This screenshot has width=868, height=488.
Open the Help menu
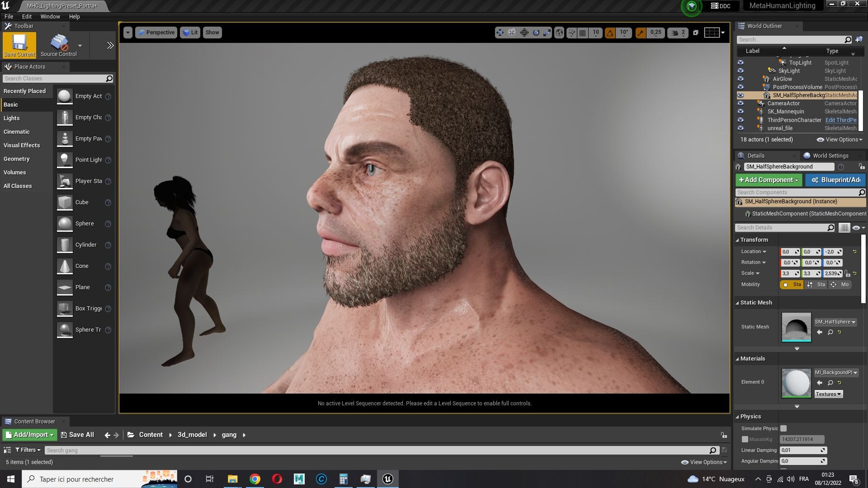point(74,16)
